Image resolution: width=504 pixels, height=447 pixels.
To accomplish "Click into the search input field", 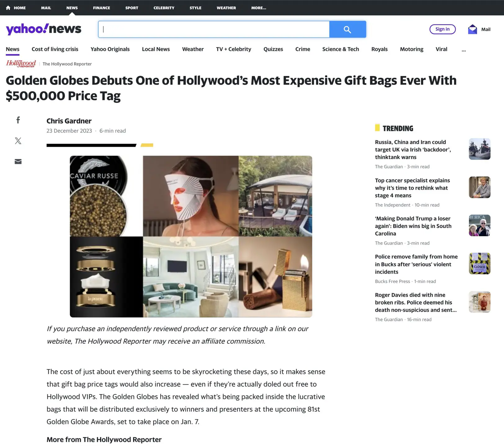I will [x=214, y=29].
